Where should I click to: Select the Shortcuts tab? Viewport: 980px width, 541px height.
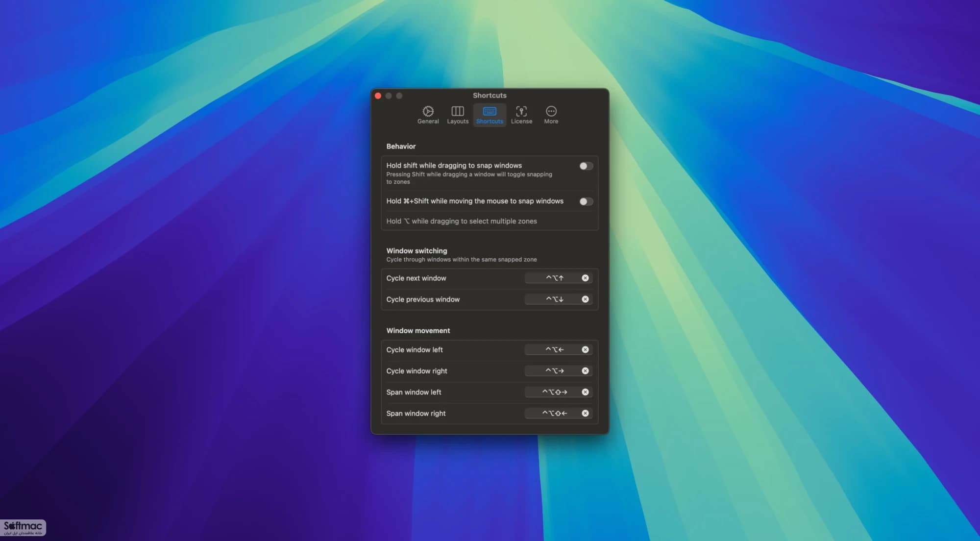point(490,115)
